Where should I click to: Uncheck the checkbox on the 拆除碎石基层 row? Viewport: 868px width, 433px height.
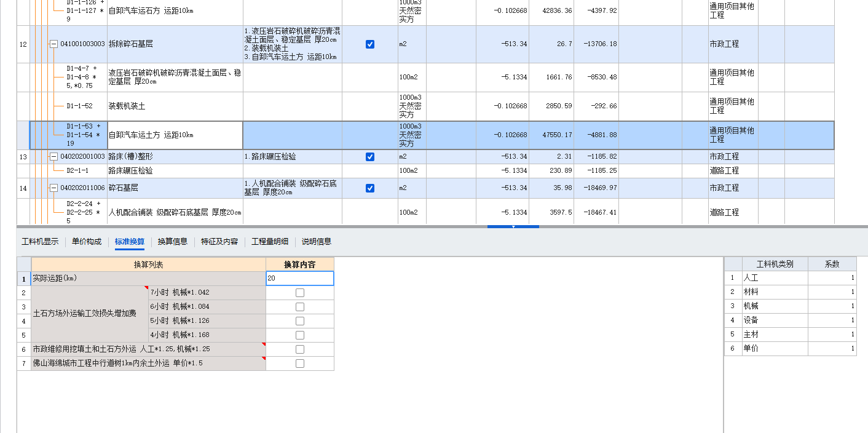pos(369,44)
